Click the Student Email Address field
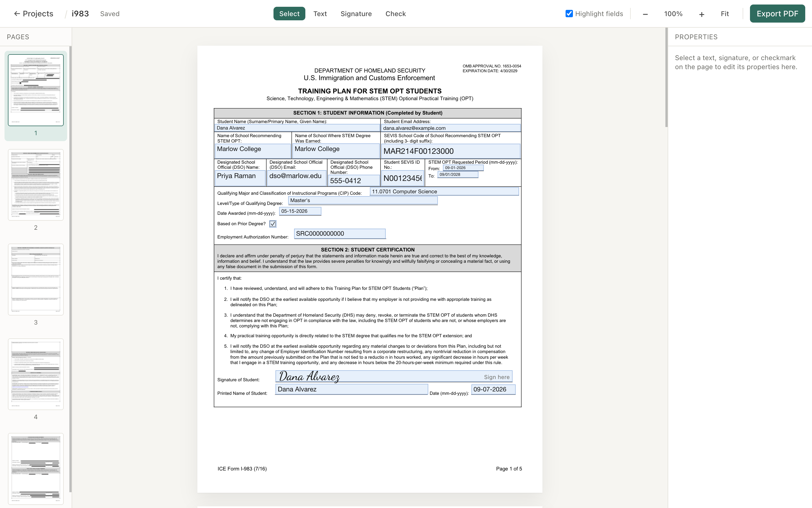The image size is (812, 508). point(451,128)
